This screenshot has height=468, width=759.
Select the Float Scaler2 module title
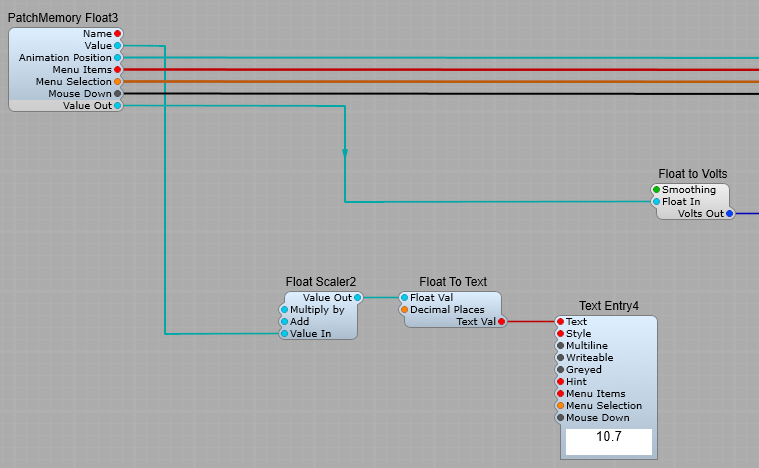coord(321,282)
